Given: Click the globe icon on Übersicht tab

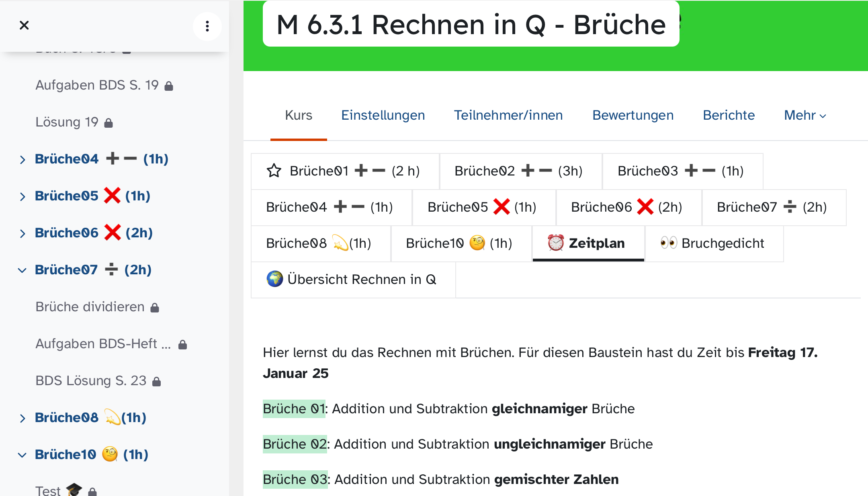Looking at the screenshot, I should [x=275, y=279].
